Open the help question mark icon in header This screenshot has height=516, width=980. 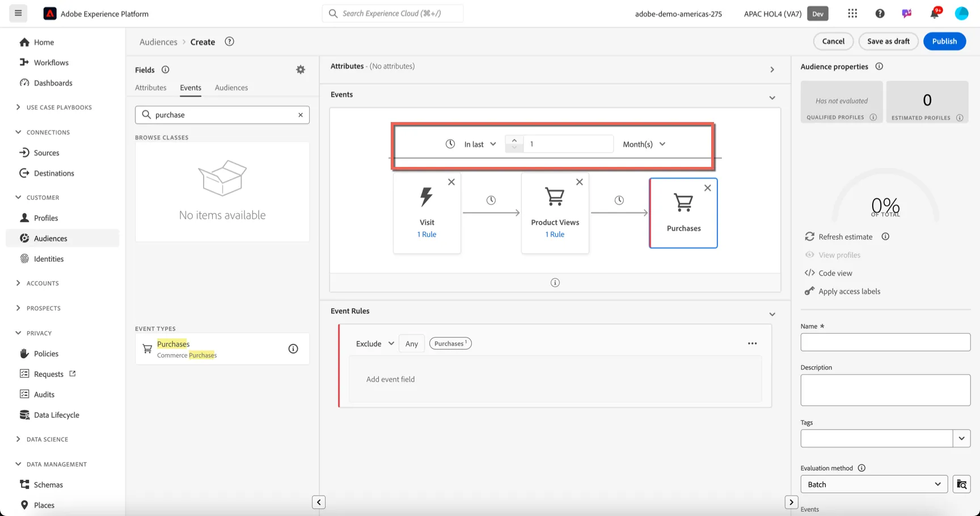pyautogui.click(x=880, y=14)
